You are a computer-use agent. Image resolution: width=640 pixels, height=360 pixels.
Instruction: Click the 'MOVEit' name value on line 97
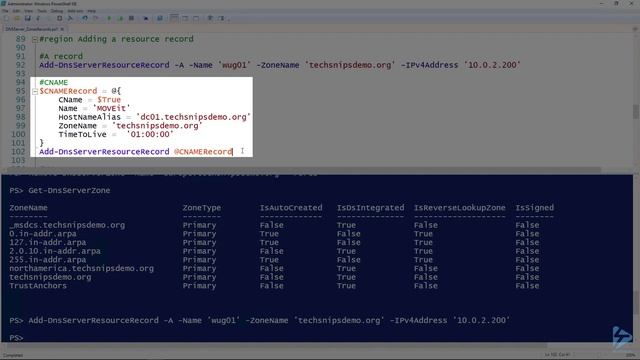point(111,109)
